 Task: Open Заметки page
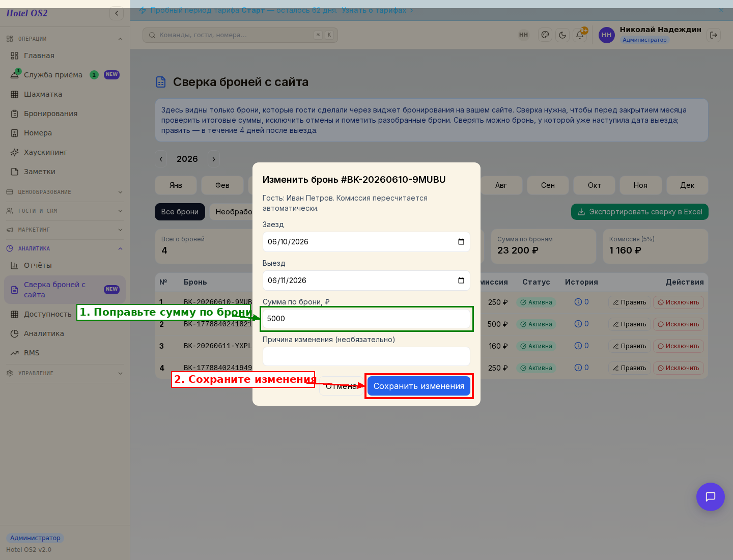click(65, 172)
